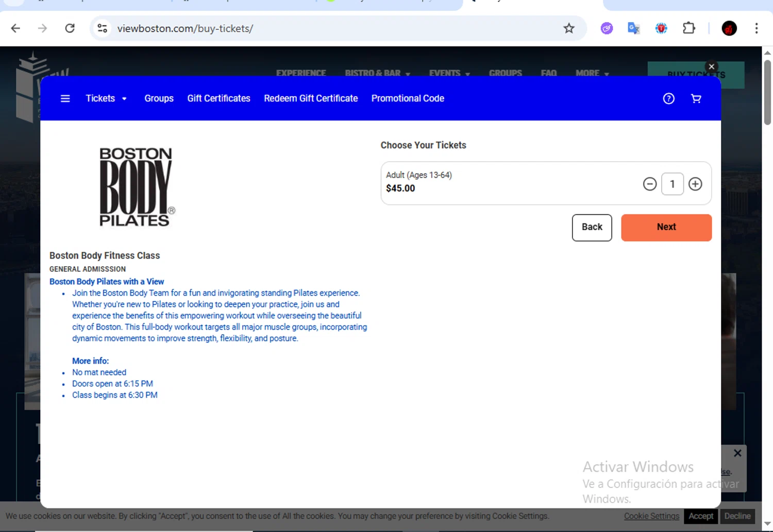Click 'No mat needed' bullet
Viewport: 773px width, 532px height.
(x=99, y=372)
